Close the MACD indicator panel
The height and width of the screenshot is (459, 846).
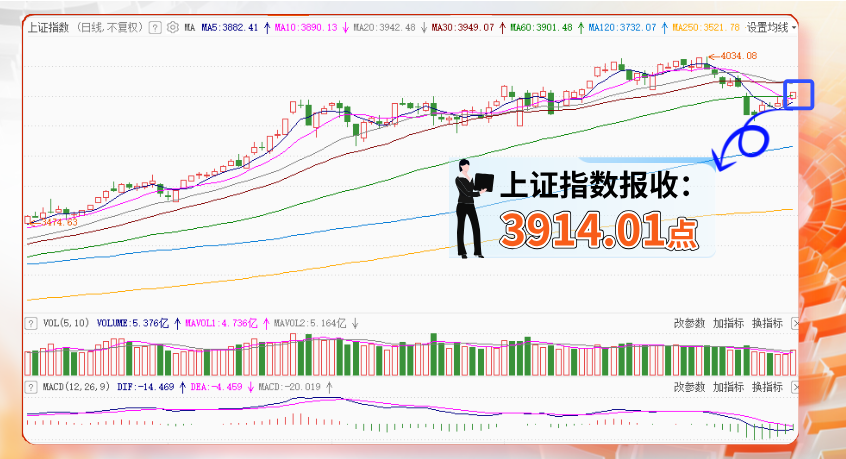point(795,386)
